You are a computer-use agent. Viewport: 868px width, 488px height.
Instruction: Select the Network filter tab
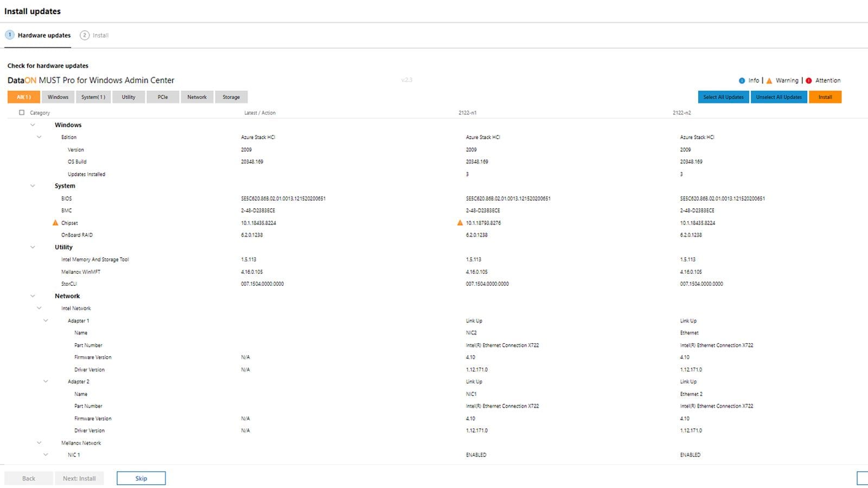coord(197,97)
